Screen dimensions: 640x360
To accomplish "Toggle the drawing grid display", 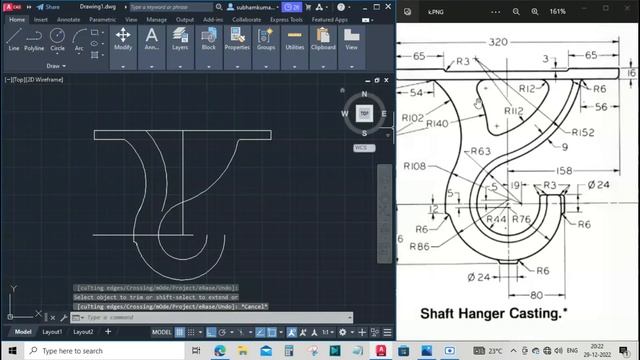I will [x=180, y=332].
